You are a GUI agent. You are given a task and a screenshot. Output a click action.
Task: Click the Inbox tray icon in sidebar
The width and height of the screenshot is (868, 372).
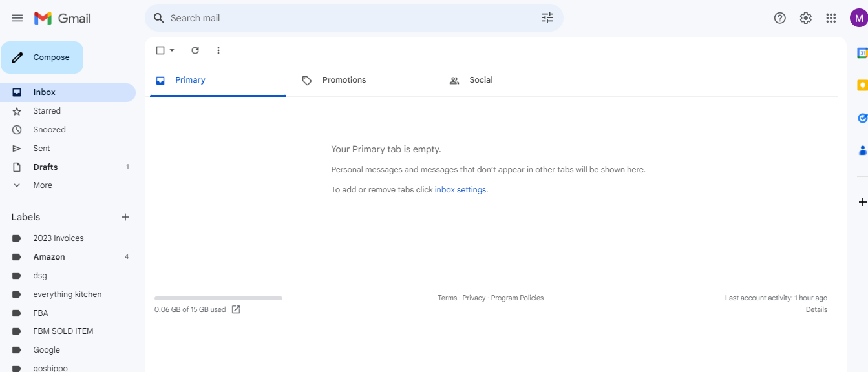(x=17, y=92)
